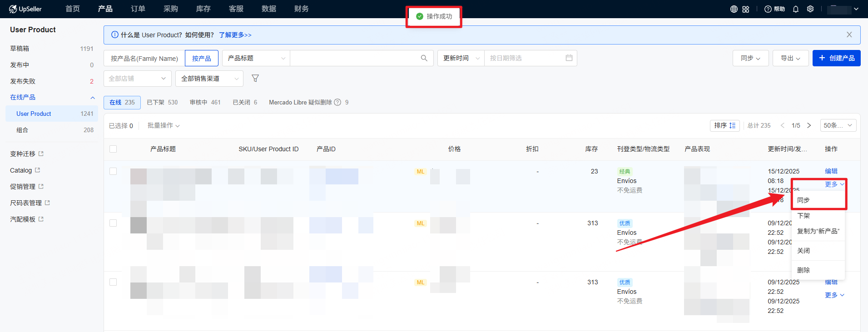Open the advanced filter funnel icon

[255, 79]
